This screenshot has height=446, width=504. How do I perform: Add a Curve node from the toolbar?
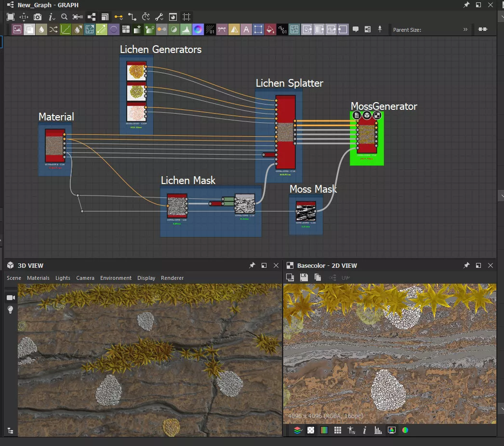tap(66, 29)
